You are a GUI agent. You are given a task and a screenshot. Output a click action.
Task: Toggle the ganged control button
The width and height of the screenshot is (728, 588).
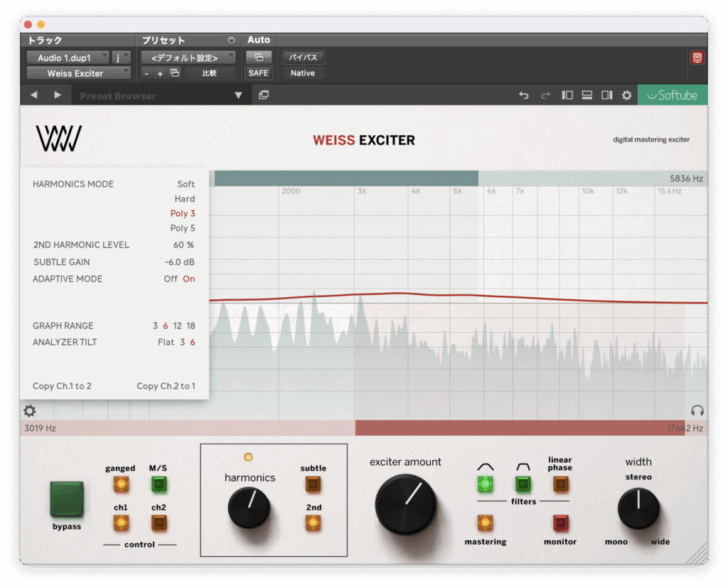pyautogui.click(x=121, y=484)
